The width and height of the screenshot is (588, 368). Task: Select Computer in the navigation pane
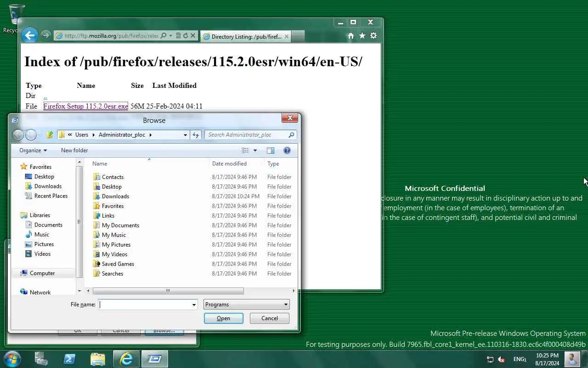[42, 273]
